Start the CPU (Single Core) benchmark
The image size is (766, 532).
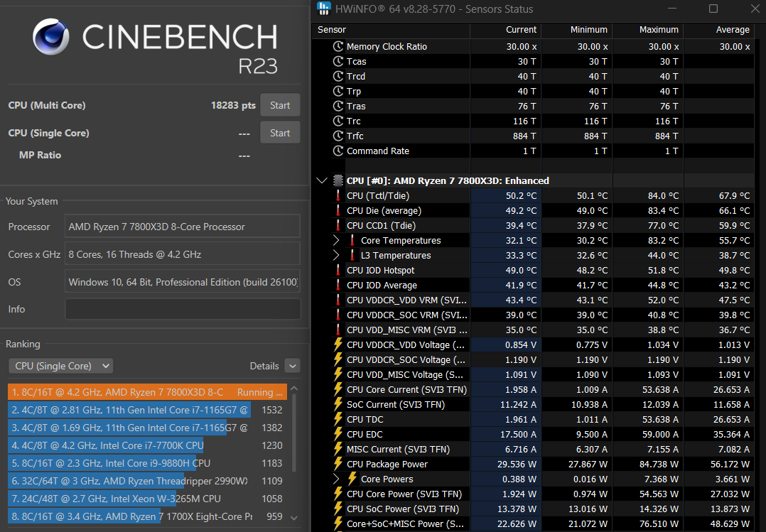point(280,133)
